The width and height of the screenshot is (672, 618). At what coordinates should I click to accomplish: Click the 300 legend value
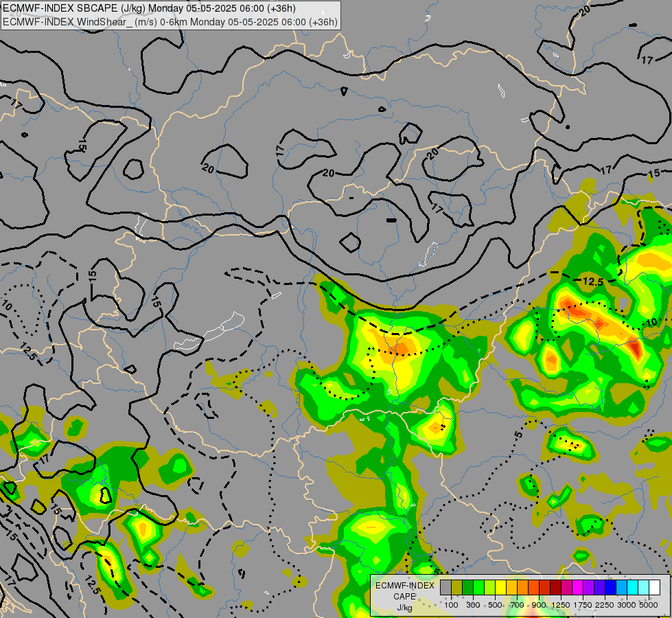(x=473, y=605)
